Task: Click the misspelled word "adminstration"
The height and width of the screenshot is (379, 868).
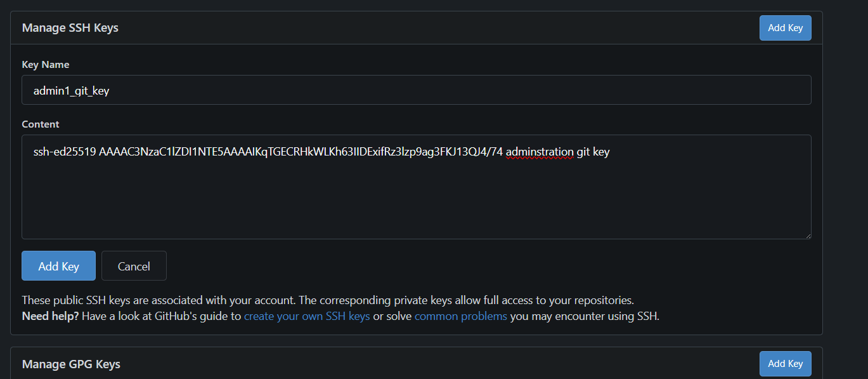Action: [x=540, y=152]
